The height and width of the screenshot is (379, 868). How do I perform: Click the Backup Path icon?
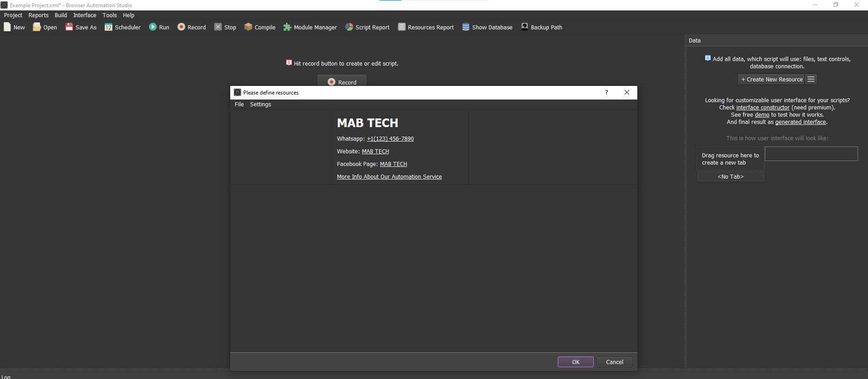[525, 27]
